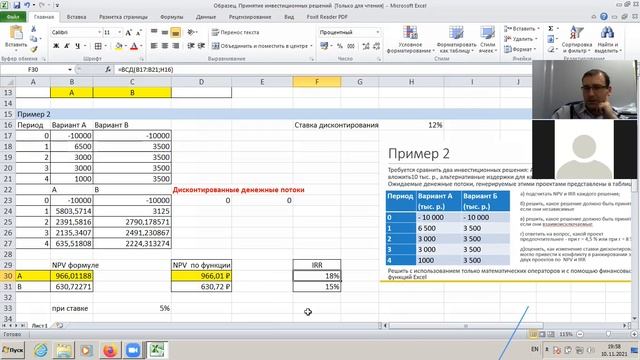The image size is (640, 360).
Task: Select cell F30 showing 18%
Action: pyautogui.click(x=317, y=276)
